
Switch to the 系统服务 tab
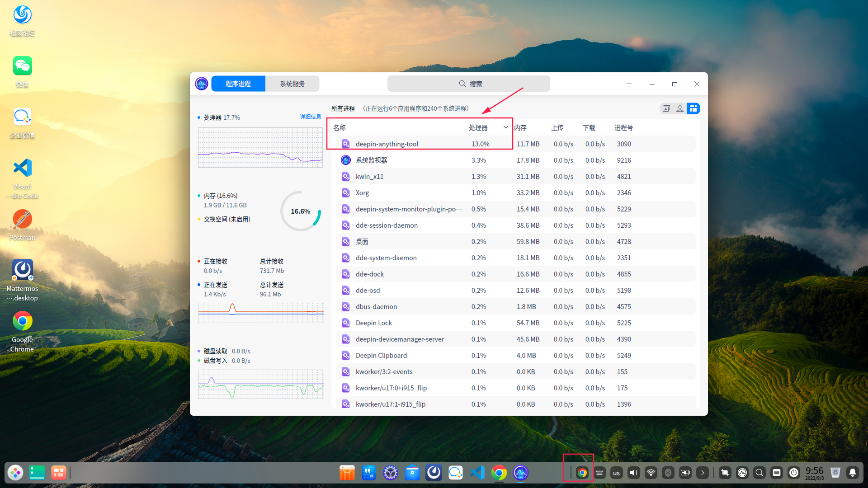tap(292, 84)
